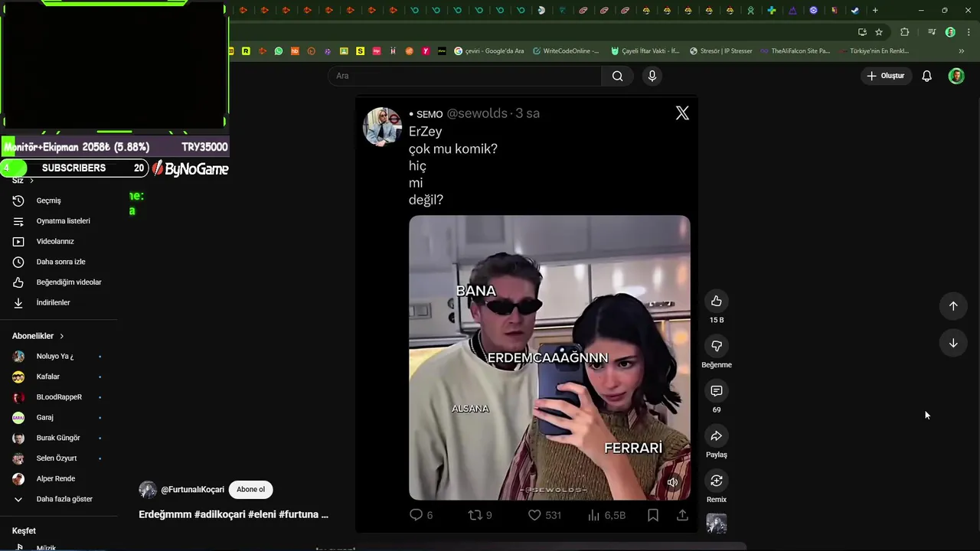
Task: Subscribe with Abone ol button
Action: click(250, 490)
